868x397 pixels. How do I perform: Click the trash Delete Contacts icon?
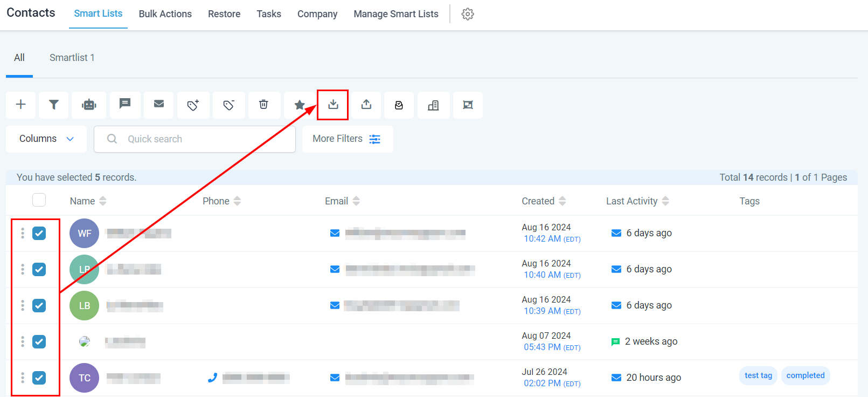click(263, 105)
